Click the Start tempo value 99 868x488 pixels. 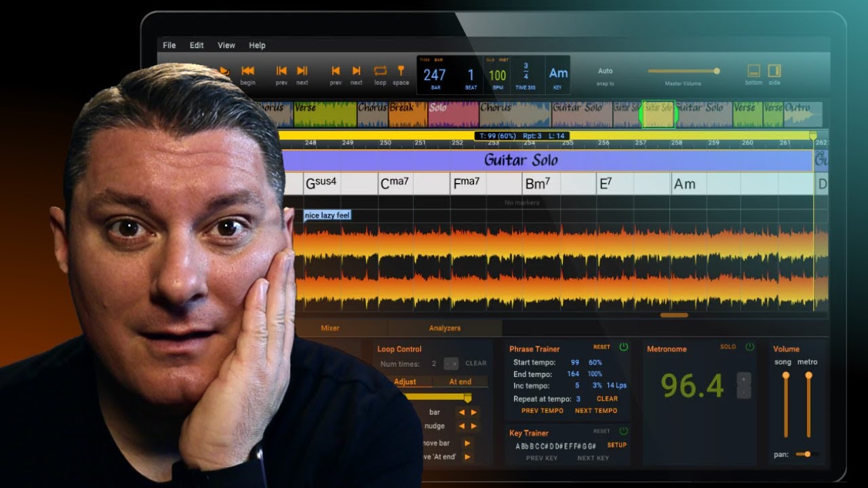click(575, 363)
